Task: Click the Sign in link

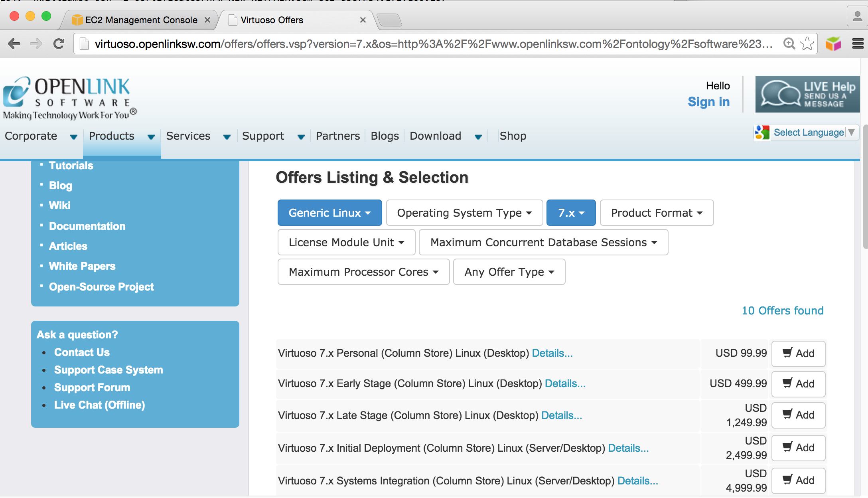Action: tap(708, 102)
